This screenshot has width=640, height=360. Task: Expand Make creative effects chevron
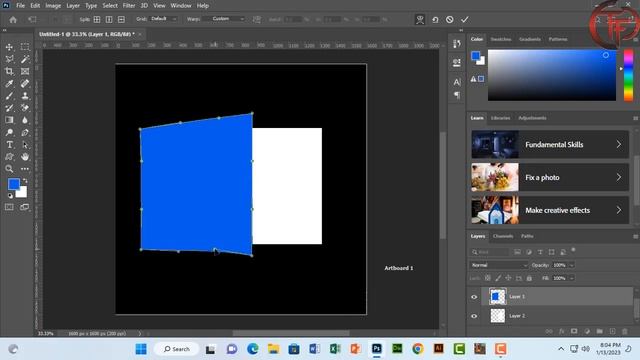coord(619,210)
